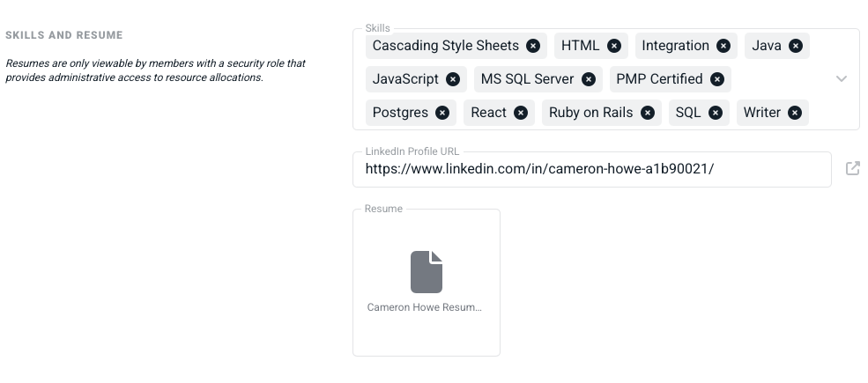This screenshot has width=868, height=383.
Task: Remove the Java skill chip
Action: click(796, 46)
